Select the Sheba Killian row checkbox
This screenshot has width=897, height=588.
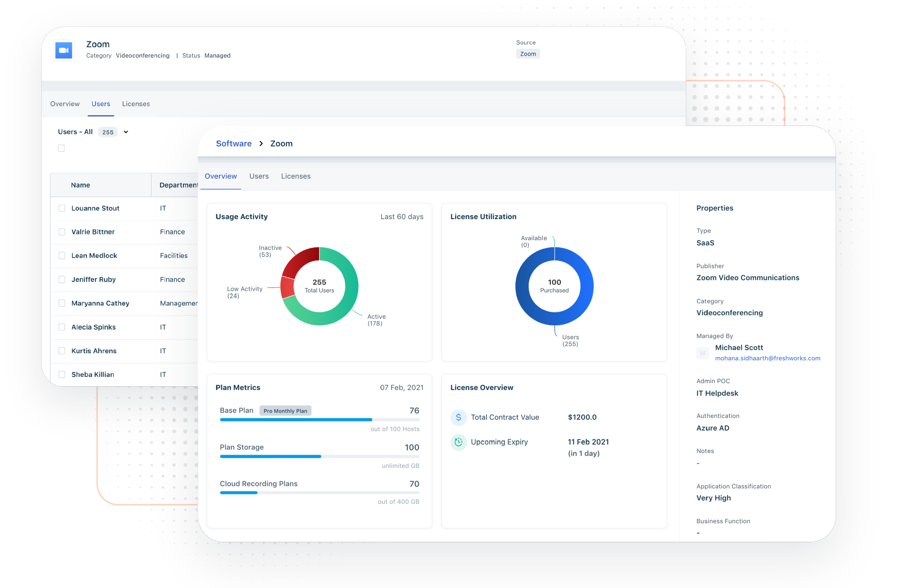click(x=62, y=375)
